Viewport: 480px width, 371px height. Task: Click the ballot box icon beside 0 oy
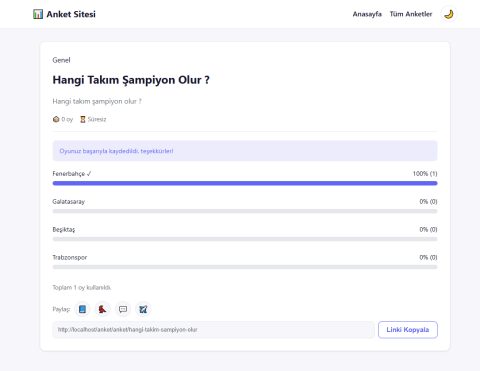[56, 119]
